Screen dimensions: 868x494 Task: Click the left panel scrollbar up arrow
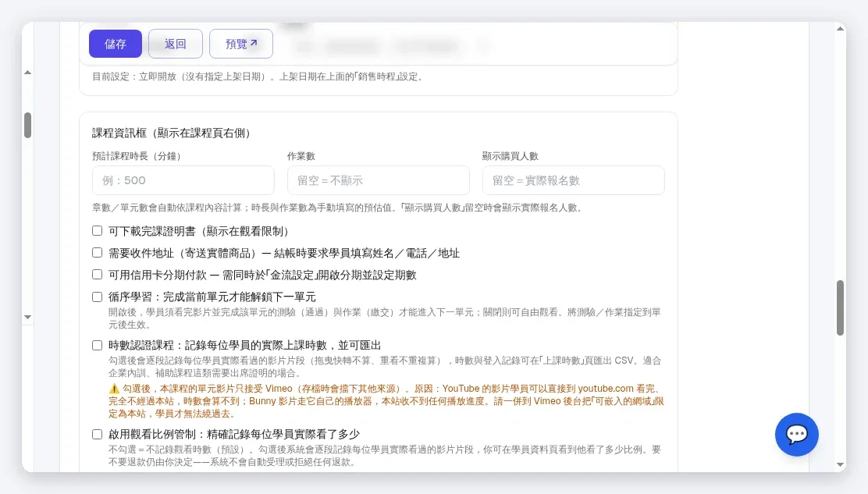click(27, 73)
